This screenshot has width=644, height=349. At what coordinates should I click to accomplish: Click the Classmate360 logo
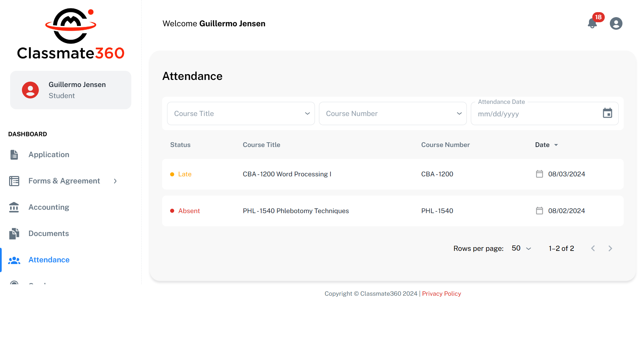tap(71, 34)
